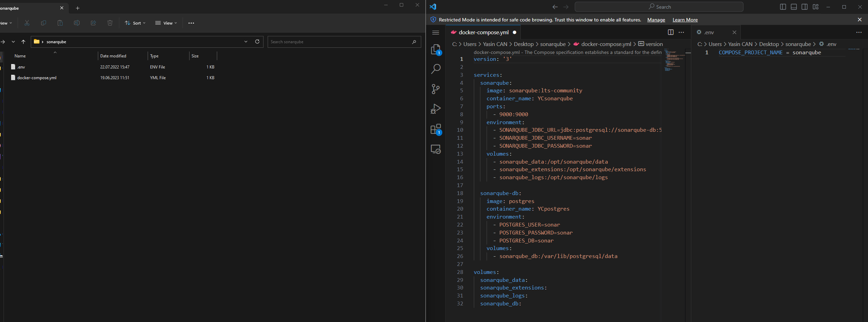868x322 pixels.
Task: Open See more options in File Explorer
Action: (x=191, y=23)
